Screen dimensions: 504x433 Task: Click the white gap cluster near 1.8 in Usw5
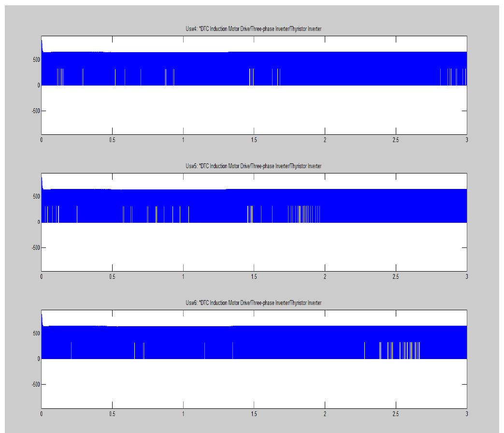(x=303, y=214)
